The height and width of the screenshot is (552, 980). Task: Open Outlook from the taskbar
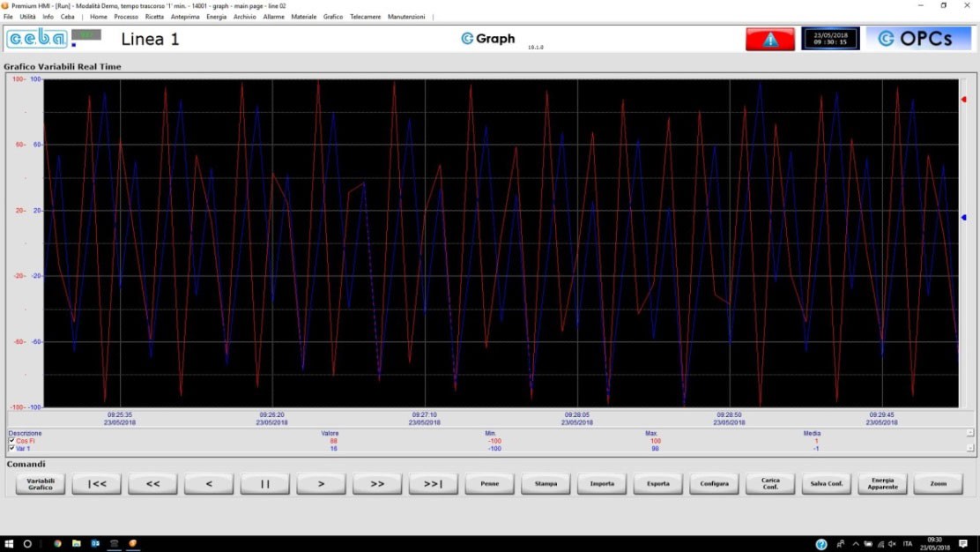tap(95, 544)
